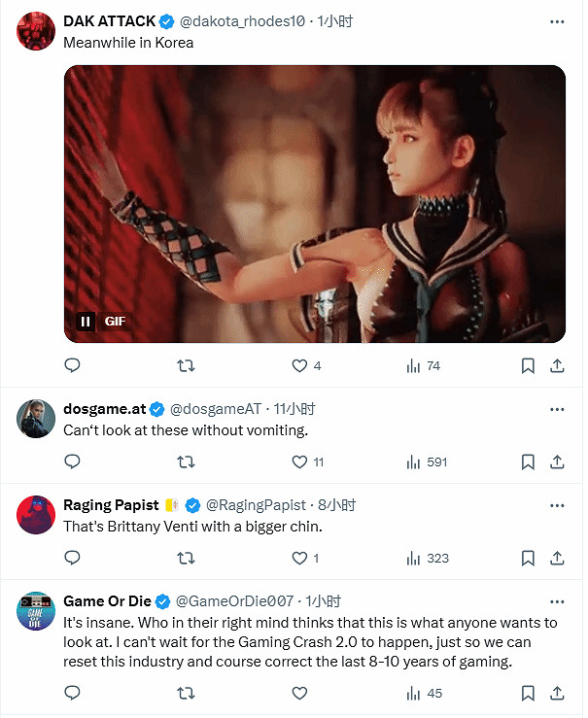Open the Game Or Die username link

click(107, 601)
